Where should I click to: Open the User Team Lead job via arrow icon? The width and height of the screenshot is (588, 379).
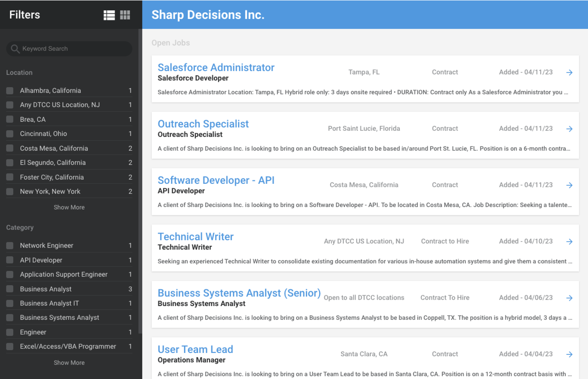tap(570, 354)
